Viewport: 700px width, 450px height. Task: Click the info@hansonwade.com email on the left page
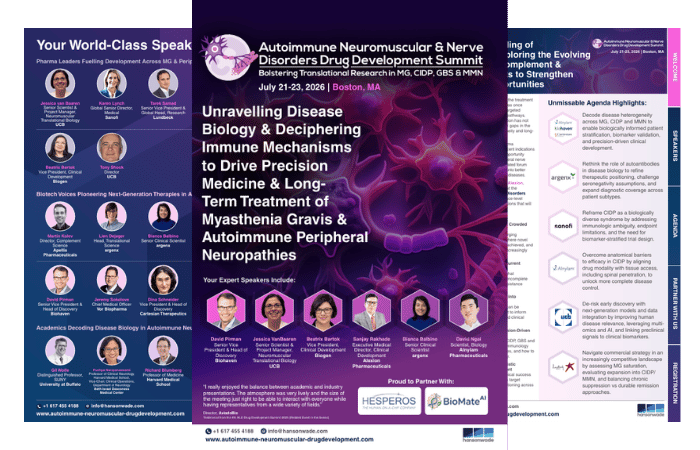click(x=117, y=406)
